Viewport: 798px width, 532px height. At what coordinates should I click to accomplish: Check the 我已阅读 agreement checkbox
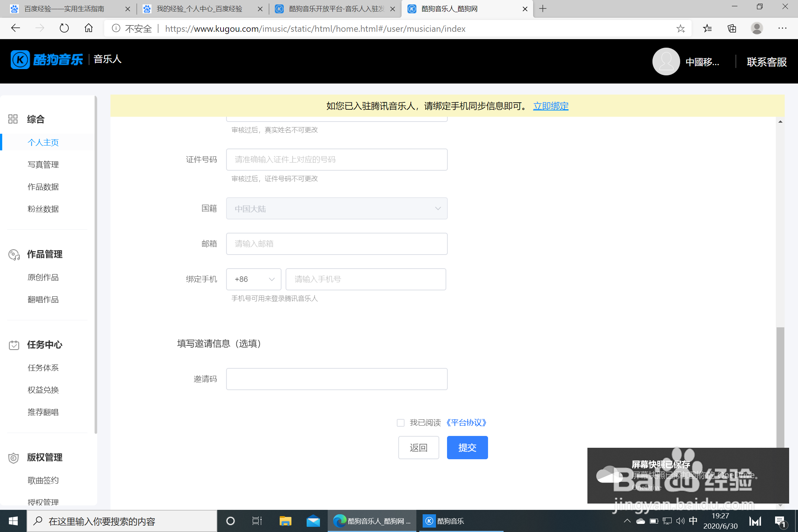pyautogui.click(x=400, y=423)
